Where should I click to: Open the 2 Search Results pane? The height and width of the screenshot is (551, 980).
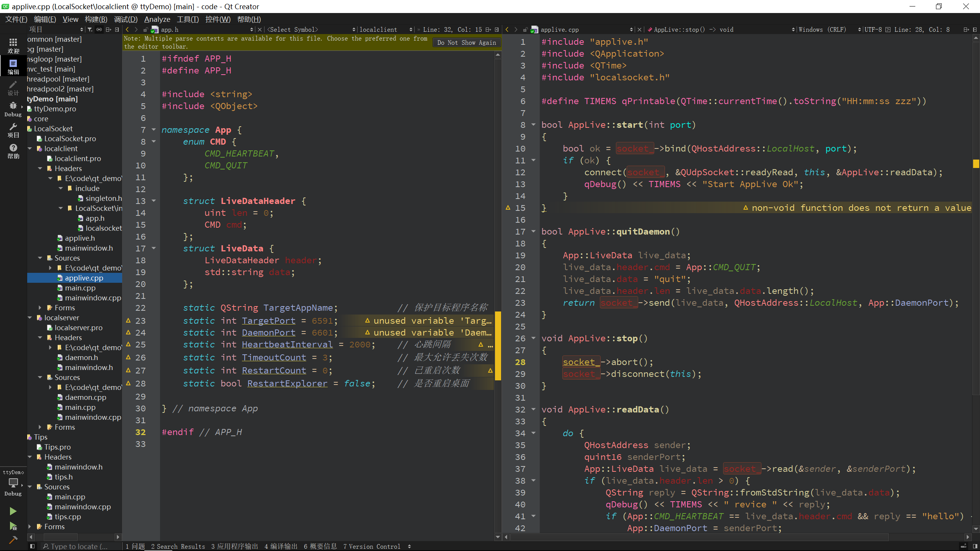[x=178, y=546]
